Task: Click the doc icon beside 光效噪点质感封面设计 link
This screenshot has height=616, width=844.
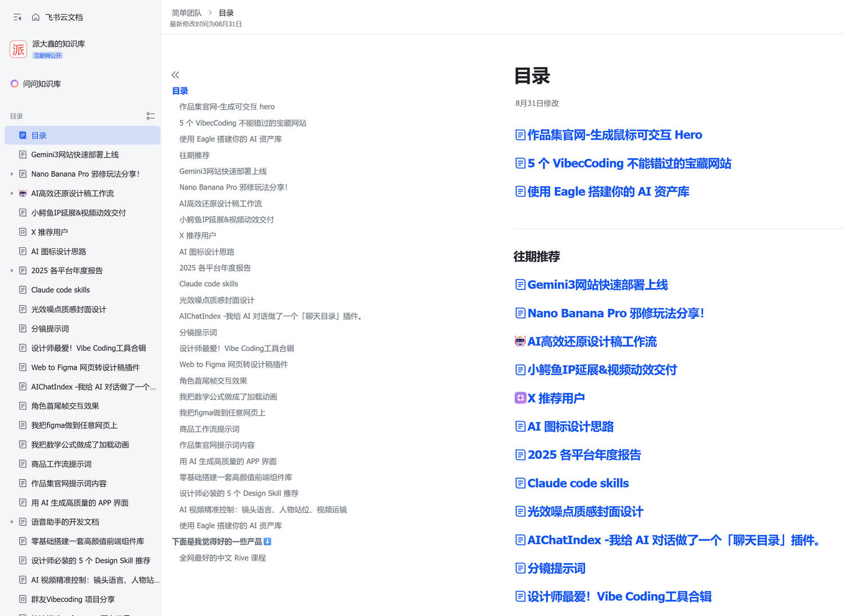Action: point(520,511)
